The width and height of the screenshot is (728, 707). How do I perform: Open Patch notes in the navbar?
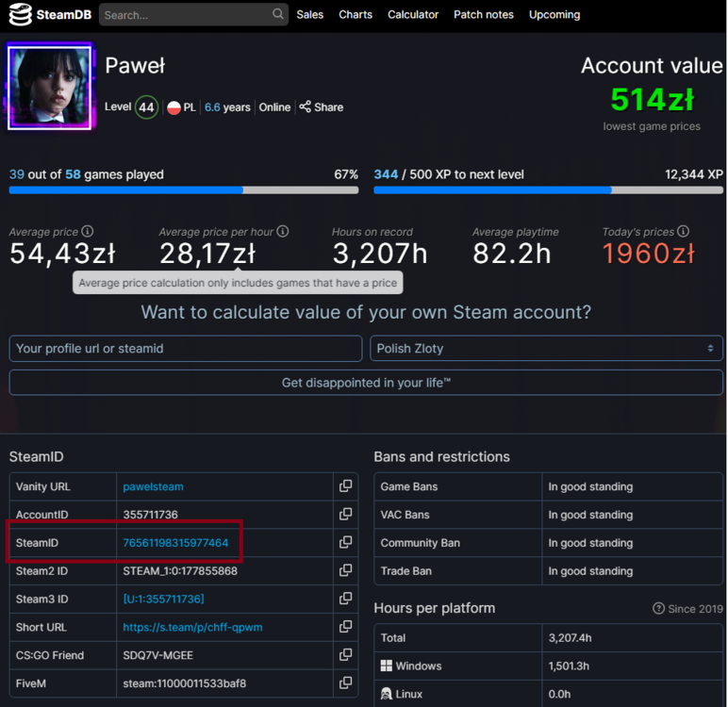[484, 14]
